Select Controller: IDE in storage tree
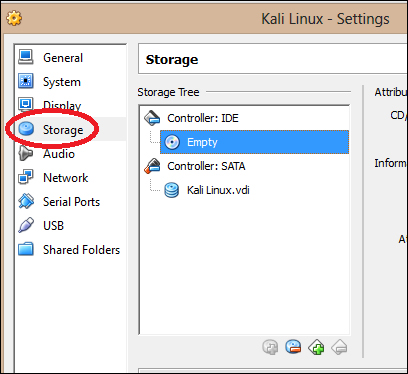 pyautogui.click(x=203, y=118)
